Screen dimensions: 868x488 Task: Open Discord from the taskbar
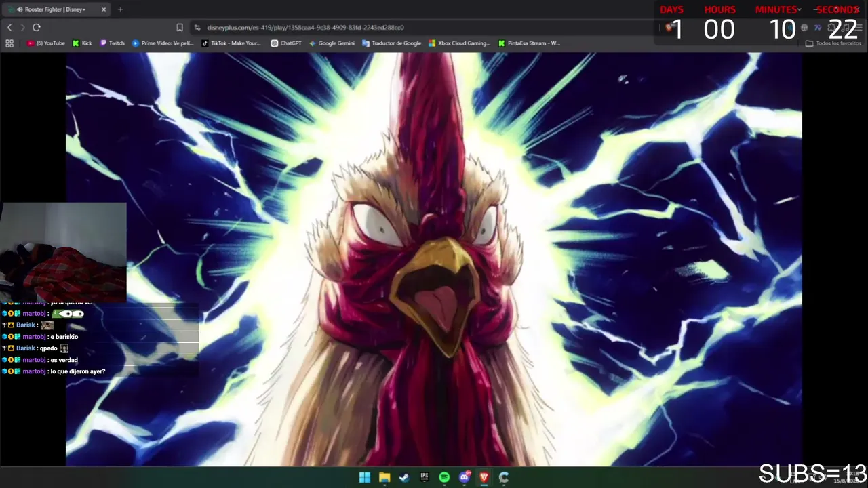(x=465, y=477)
